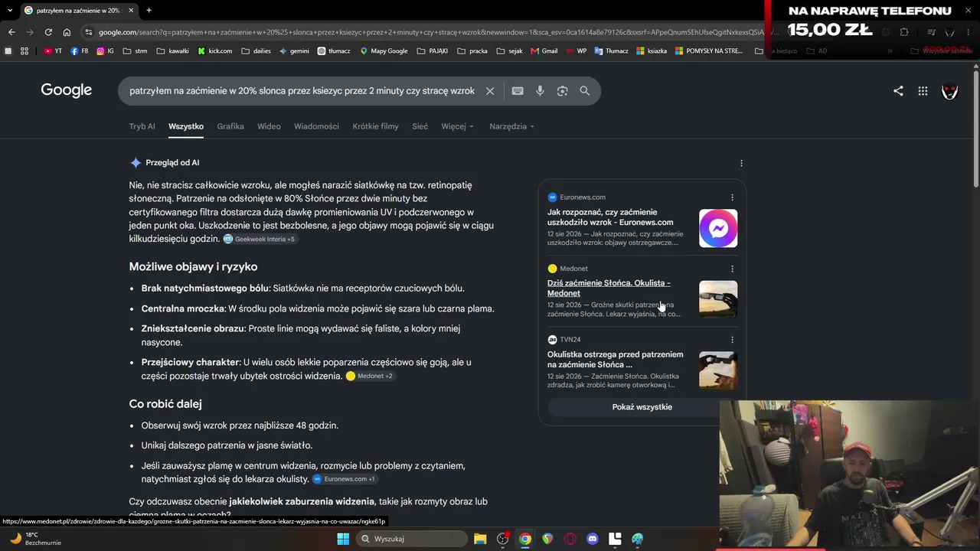The image size is (980, 551).
Task: Switch to the Wideo tab
Action: pos(269,126)
